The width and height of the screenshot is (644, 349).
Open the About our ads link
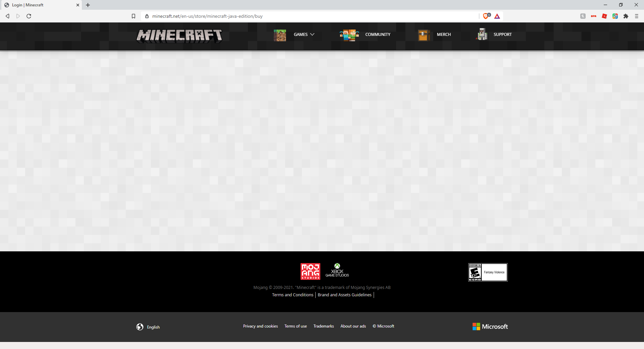coord(353,326)
